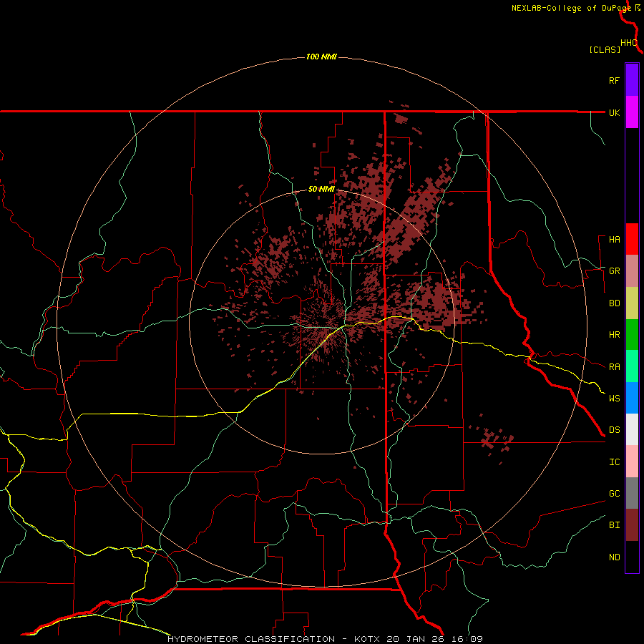Click the DS legend label
Viewport: 644px width, 644px height.
614,430
